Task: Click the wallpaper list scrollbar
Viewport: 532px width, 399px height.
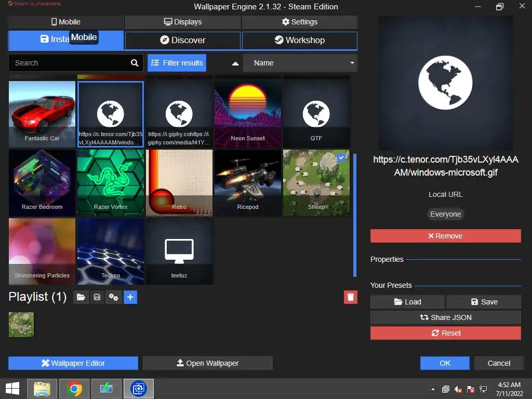Action: pyautogui.click(x=355, y=216)
